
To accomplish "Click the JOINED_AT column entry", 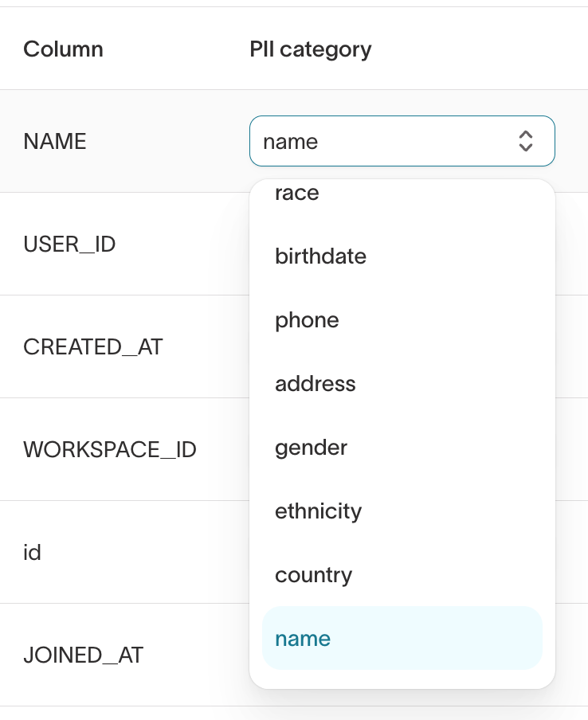I will (83, 655).
